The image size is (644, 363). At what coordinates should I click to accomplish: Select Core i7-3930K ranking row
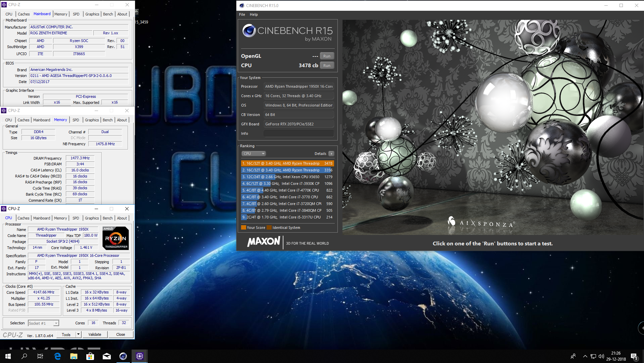click(x=287, y=184)
